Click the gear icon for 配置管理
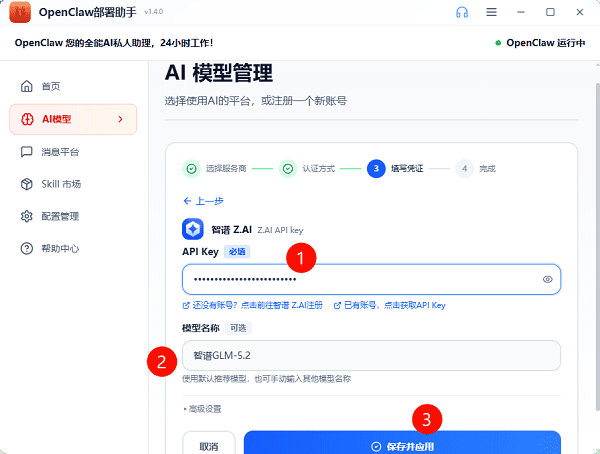Image resolution: width=600 pixels, height=454 pixels. [26, 216]
